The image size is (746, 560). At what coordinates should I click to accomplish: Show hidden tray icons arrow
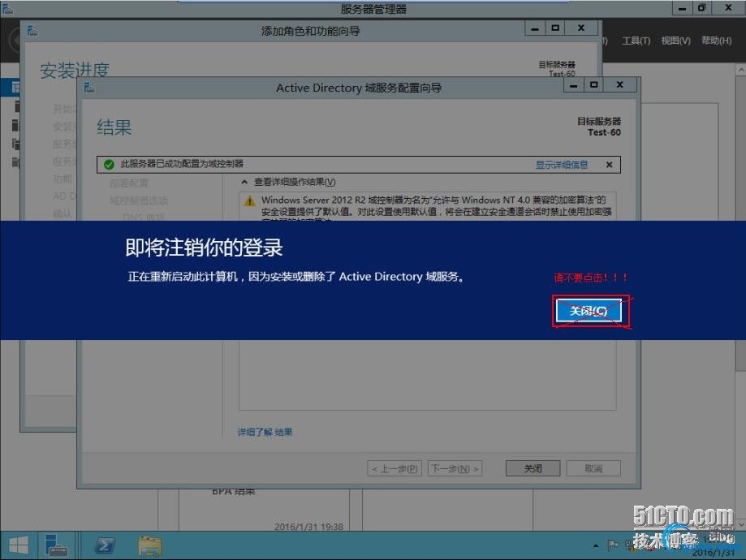pos(596,545)
